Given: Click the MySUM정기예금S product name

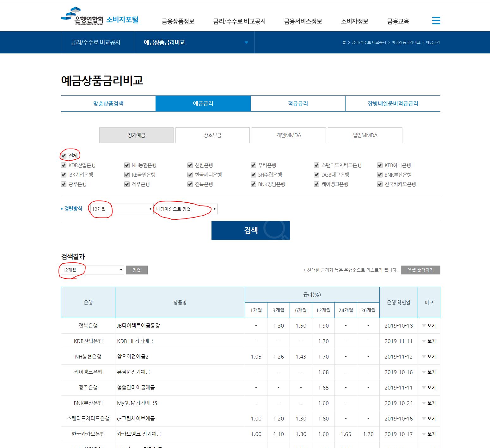Looking at the screenshot, I should point(137,403).
